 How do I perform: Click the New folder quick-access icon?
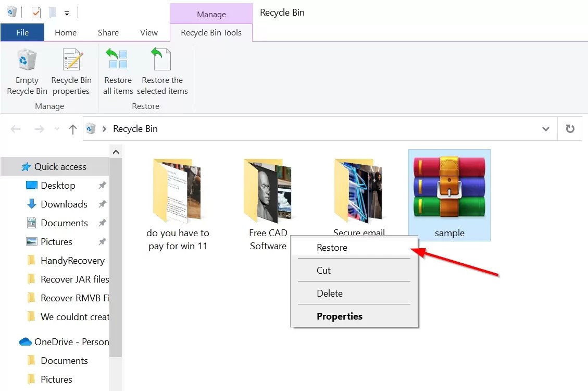53,13
